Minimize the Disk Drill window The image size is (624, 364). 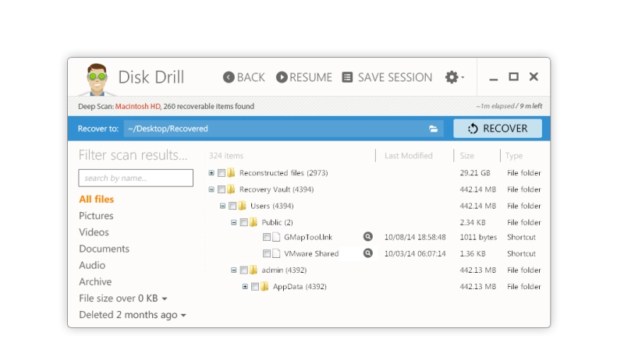(x=494, y=78)
